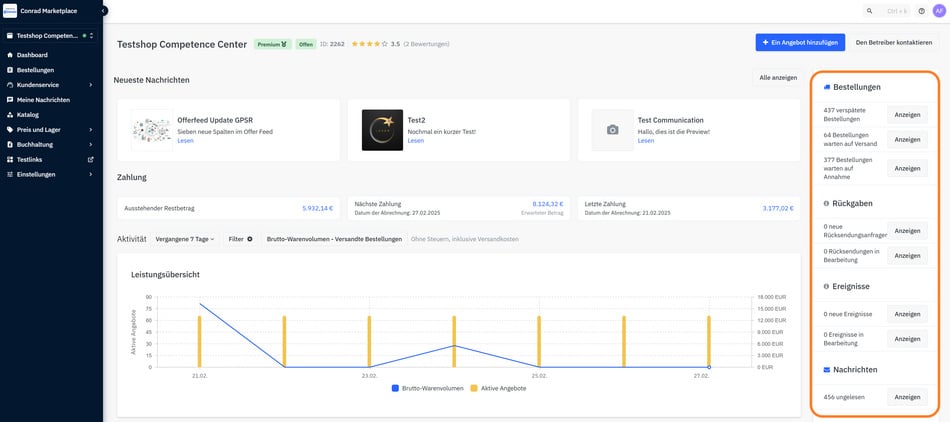Show 377 Bestellungen warten auf Annahme

907,168
